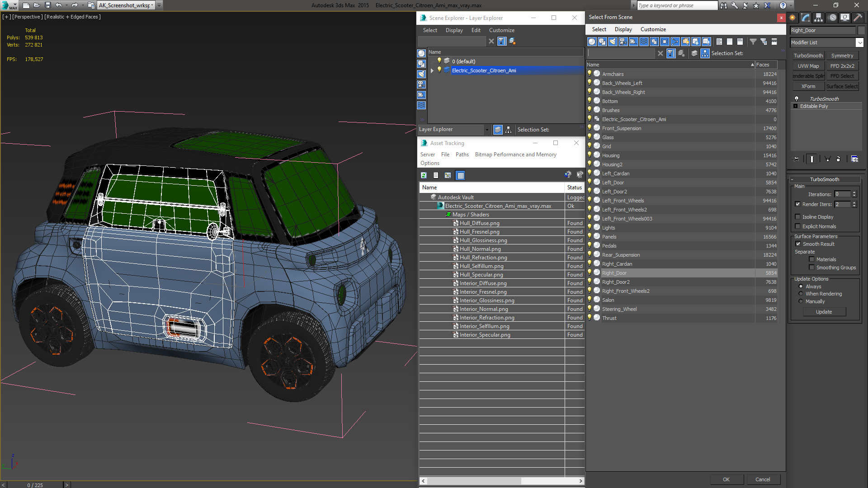Increase TurboSmooth Iterations spinner

pyautogui.click(x=854, y=192)
